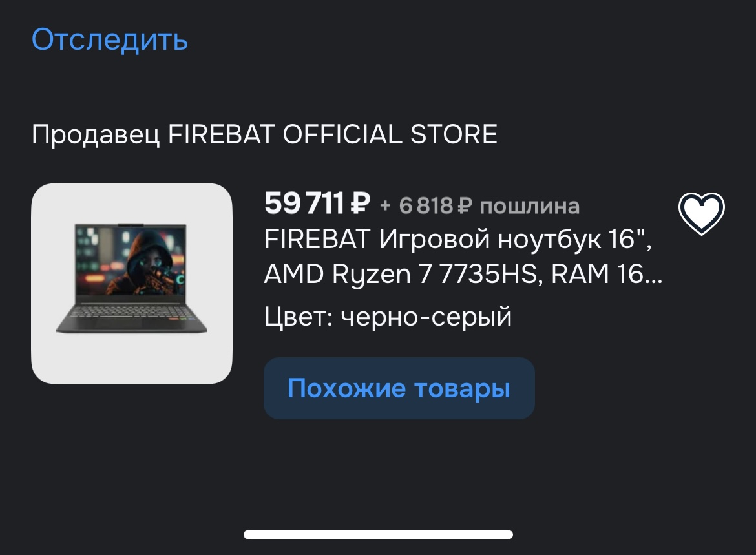Tap the word "Продавец" in the seller row
This screenshot has height=555, width=756.
[96, 134]
